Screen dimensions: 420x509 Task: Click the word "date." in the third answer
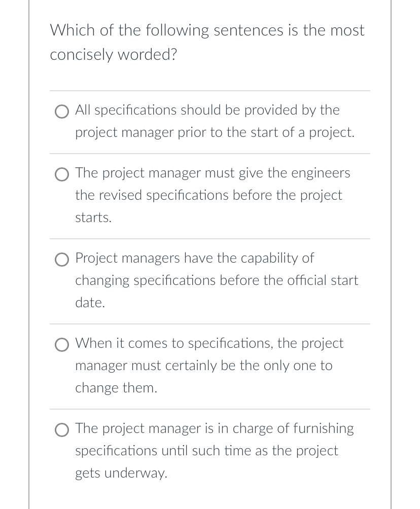coord(90,303)
